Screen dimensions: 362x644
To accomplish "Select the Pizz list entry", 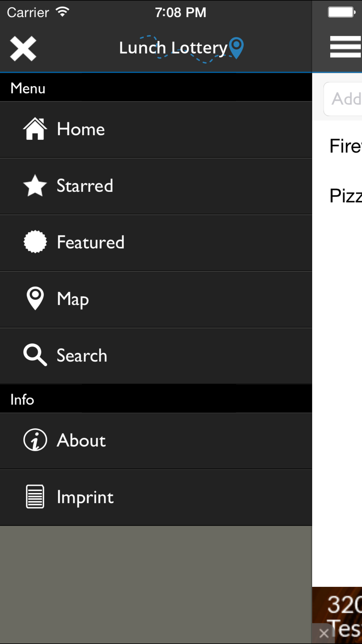I will pyautogui.click(x=337, y=196).
